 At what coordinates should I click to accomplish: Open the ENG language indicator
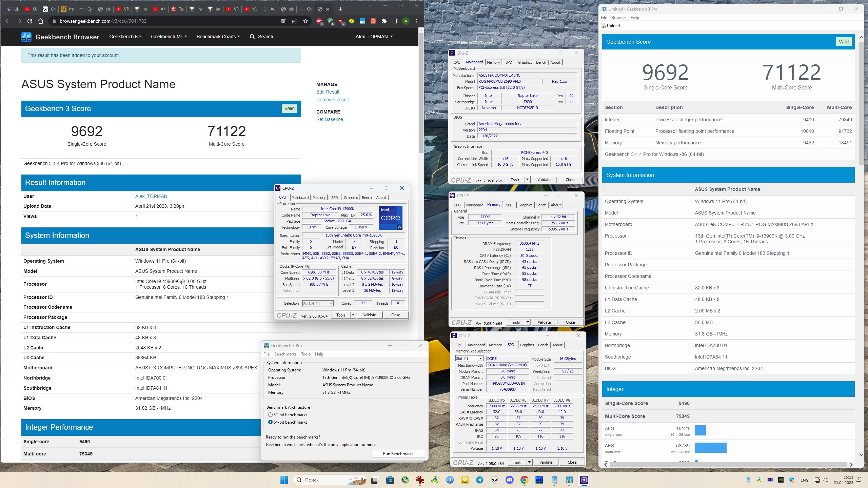[804, 480]
